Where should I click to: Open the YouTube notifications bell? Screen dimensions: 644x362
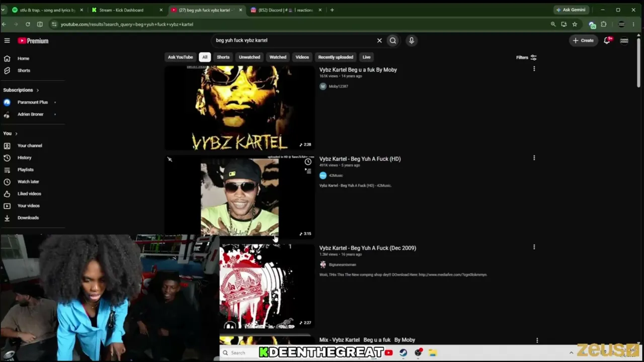coord(607,40)
